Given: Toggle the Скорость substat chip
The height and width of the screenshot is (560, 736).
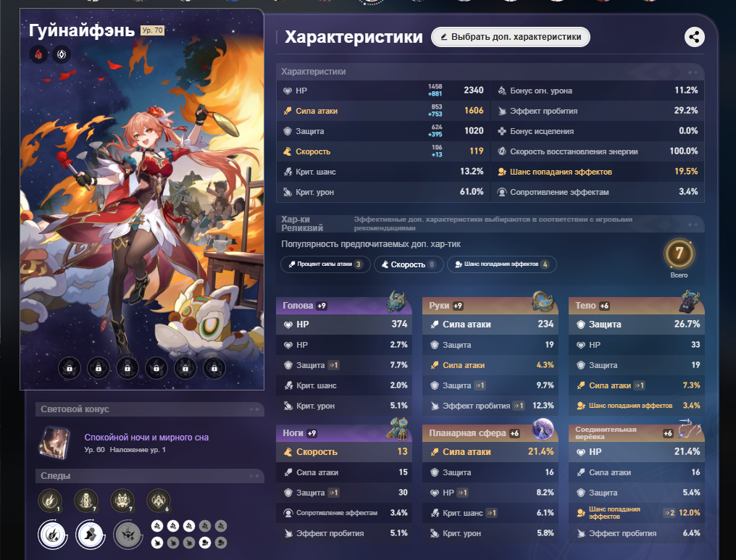Looking at the screenshot, I should (x=409, y=264).
